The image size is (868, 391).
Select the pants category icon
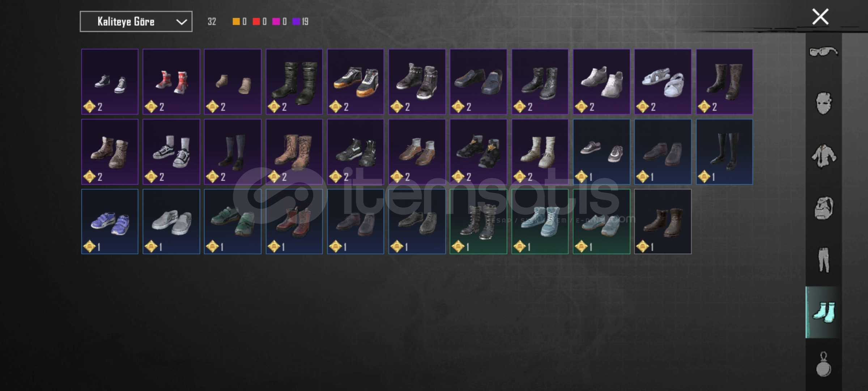point(824,260)
